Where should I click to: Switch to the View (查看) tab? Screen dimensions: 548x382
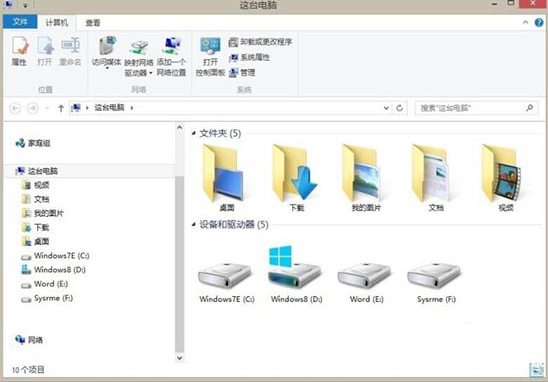point(93,23)
